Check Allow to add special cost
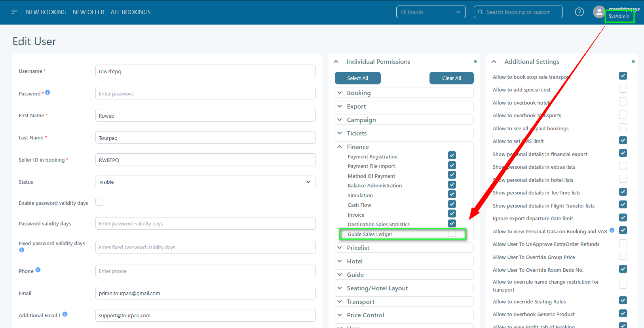Viewport: 644px width, 328px height. coord(623,89)
